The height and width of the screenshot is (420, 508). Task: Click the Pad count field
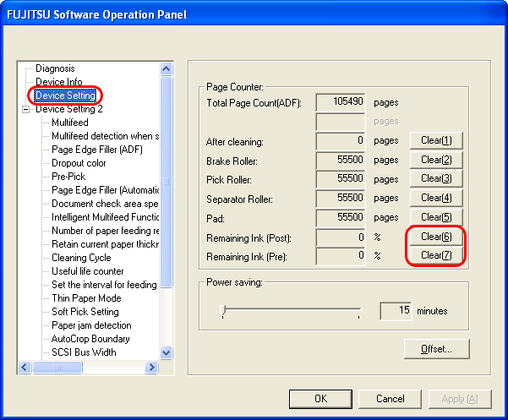point(341,218)
